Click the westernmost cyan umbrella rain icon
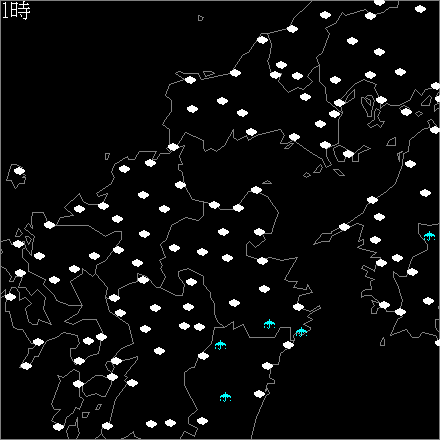The width and height of the screenshot is (440, 440). tap(220, 345)
